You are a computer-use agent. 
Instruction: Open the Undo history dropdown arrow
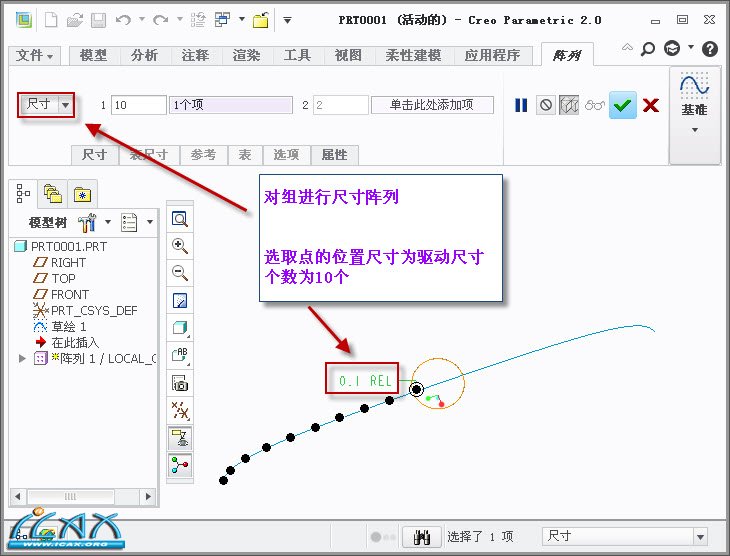click(x=142, y=20)
